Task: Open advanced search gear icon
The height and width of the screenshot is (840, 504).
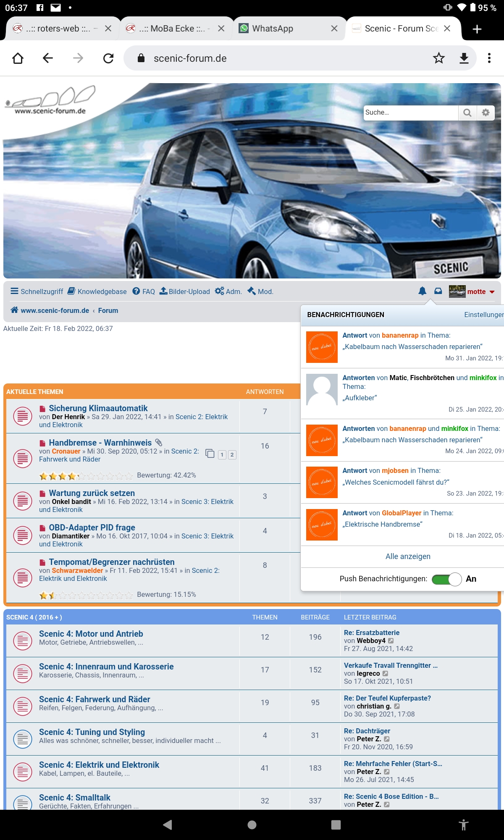Action: coord(486,113)
